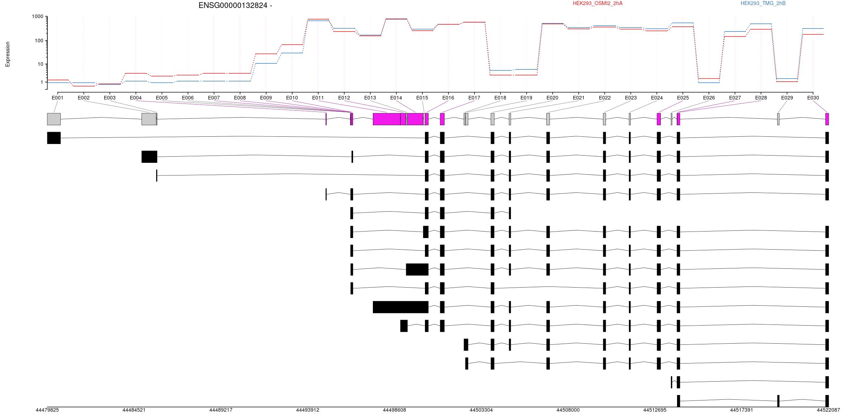Select the first gray exon box in gene model
This screenshot has width=868, height=416.
[54, 119]
